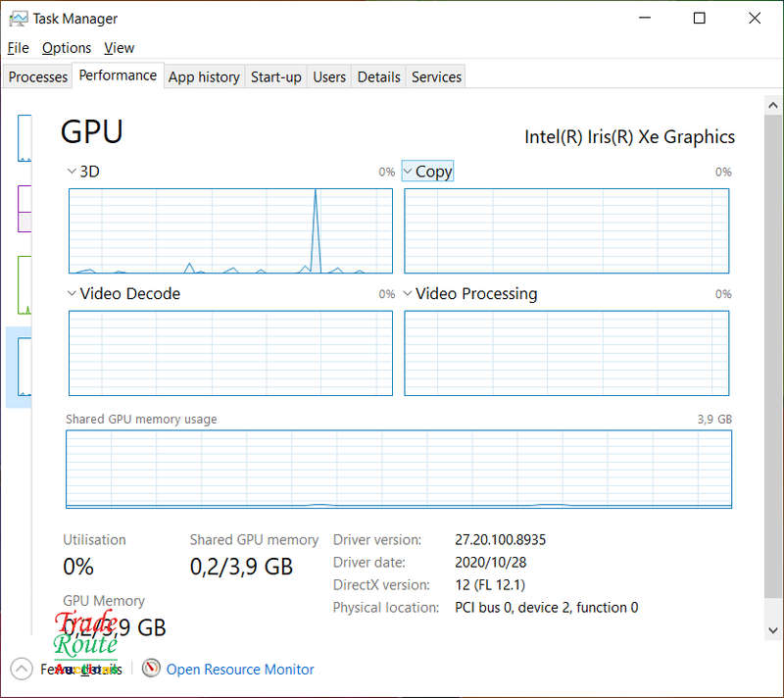Select the highlighted GPU thumbnail in sidebar
This screenshot has height=698, width=784.
point(24,367)
